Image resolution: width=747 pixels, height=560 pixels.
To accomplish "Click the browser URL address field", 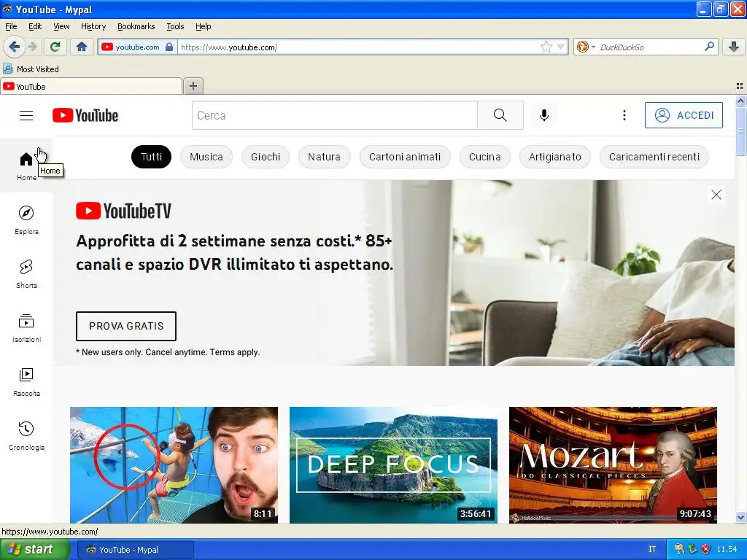I will (360, 47).
